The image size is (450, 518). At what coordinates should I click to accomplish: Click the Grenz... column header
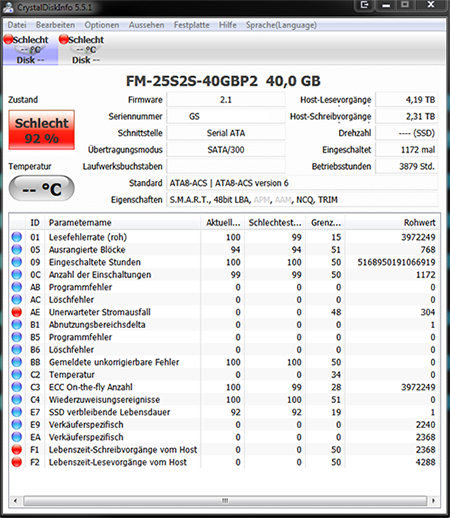click(326, 223)
